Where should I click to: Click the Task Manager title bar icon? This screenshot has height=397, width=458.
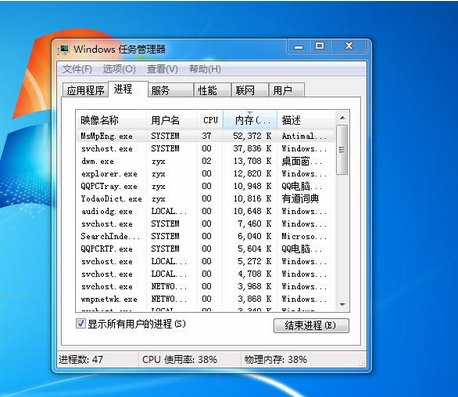coord(63,50)
